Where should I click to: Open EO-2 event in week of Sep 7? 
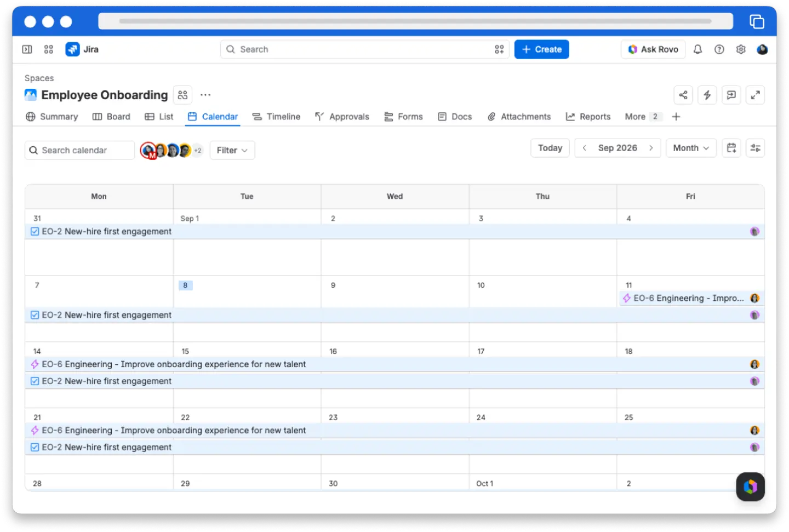pos(395,315)
